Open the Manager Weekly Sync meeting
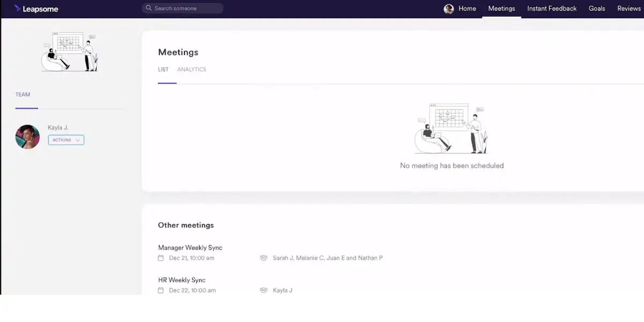 (190, 248)
